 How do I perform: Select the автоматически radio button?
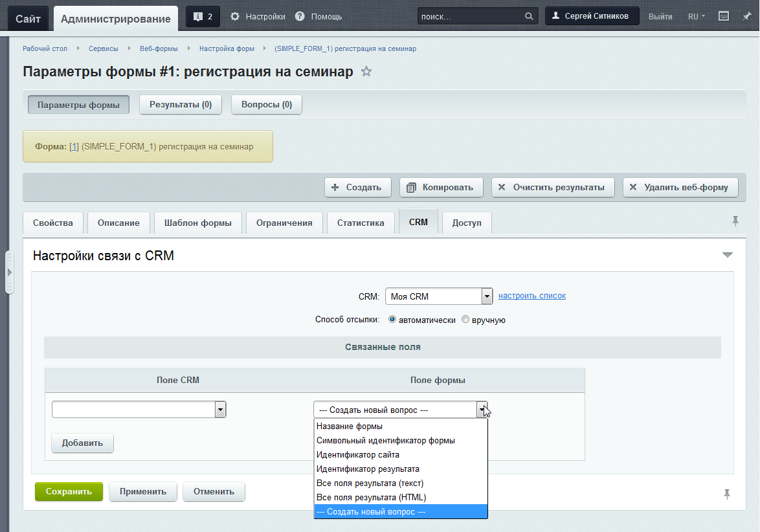click(x=392, y=320)
